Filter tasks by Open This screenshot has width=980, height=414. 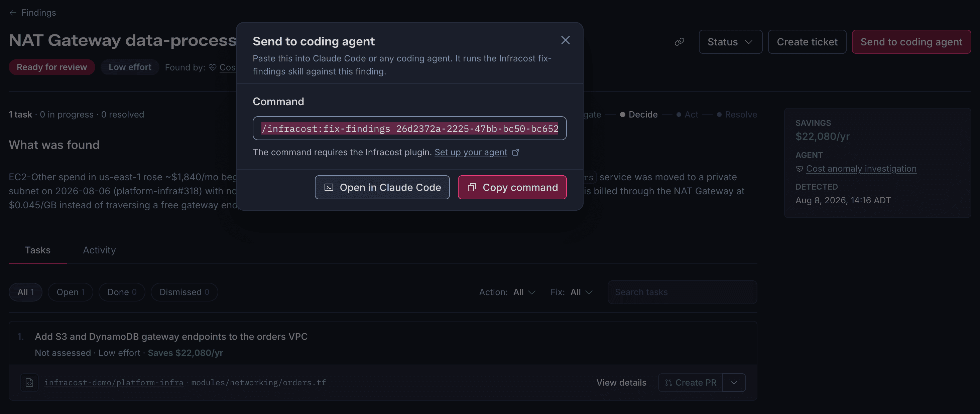pyautogui.click(x=71, y=292)
